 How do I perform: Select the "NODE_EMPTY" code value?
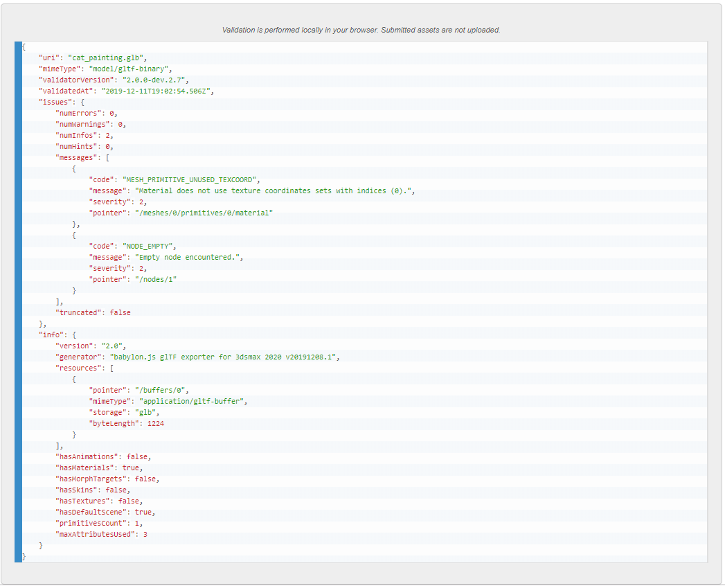[147, 247]
